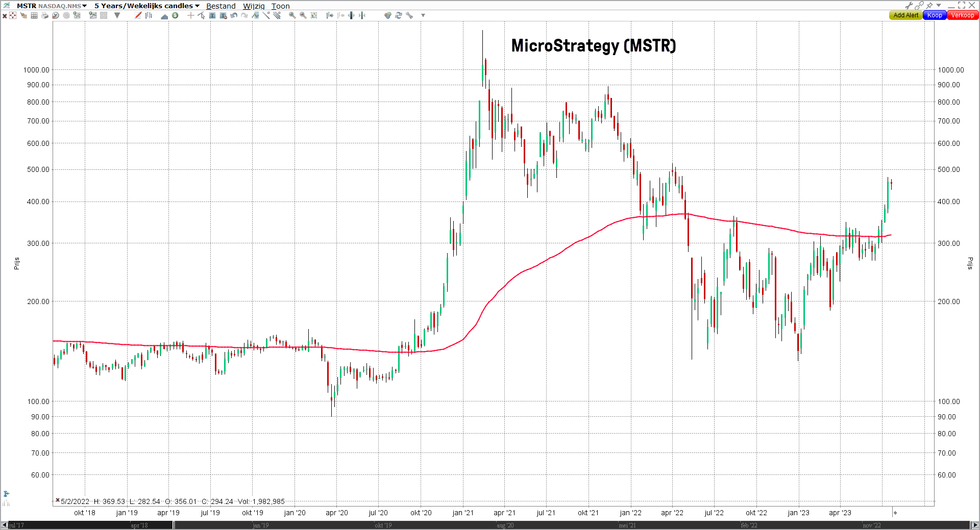Click the blue Koop button
This screenshot has width=980, height=530.
click(x=935, y=15)
